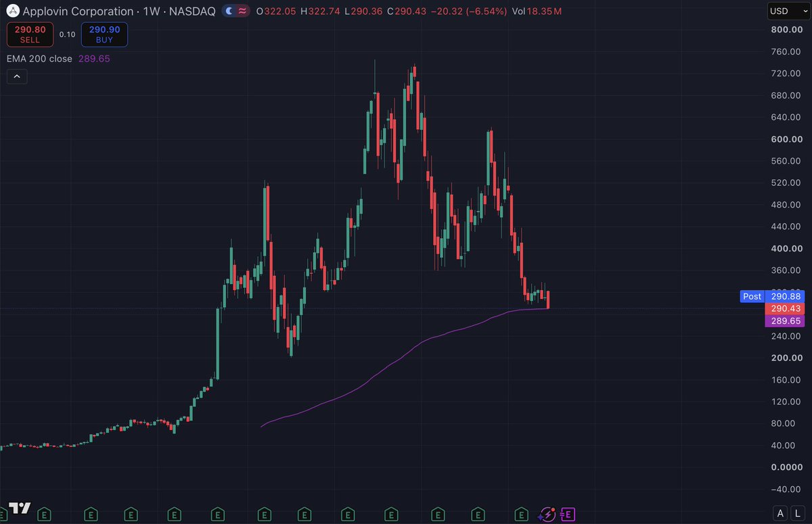This screenshot has width=812, height=524.
Task: Click the 290.80 SELL button
Action: [x=30, y=34]
